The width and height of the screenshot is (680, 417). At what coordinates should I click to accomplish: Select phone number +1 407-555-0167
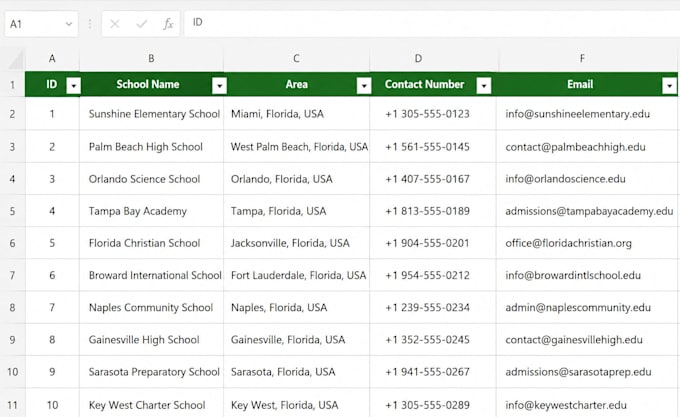pyautogui.click(x=428, y=179)
